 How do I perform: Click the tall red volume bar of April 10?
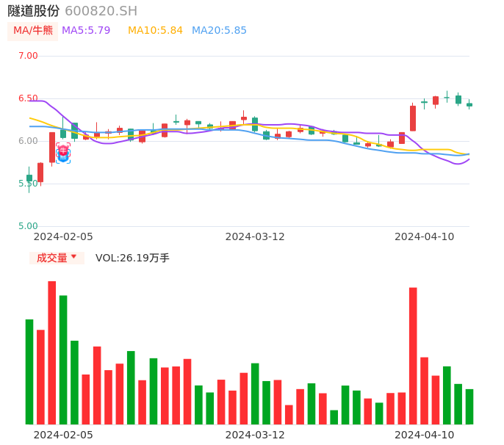[413, 355]
